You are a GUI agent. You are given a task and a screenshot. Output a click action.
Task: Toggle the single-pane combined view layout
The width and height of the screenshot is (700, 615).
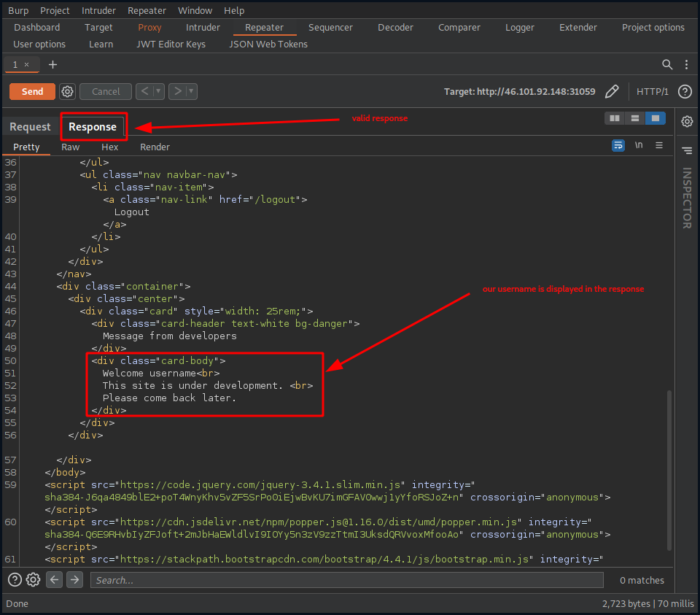tap(655, 117)
